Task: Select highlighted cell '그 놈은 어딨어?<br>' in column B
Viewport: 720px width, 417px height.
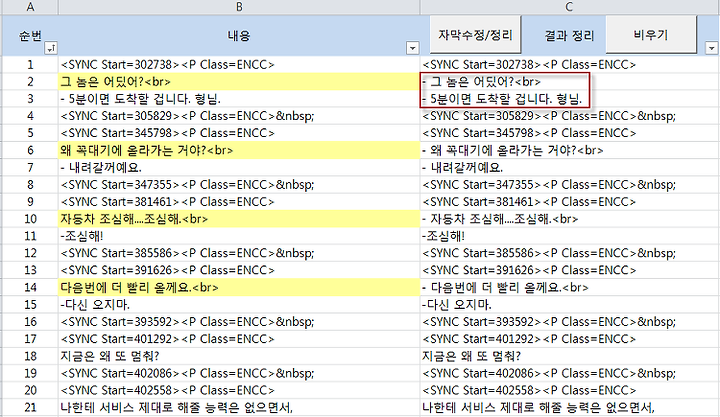Action: [239, 82]
